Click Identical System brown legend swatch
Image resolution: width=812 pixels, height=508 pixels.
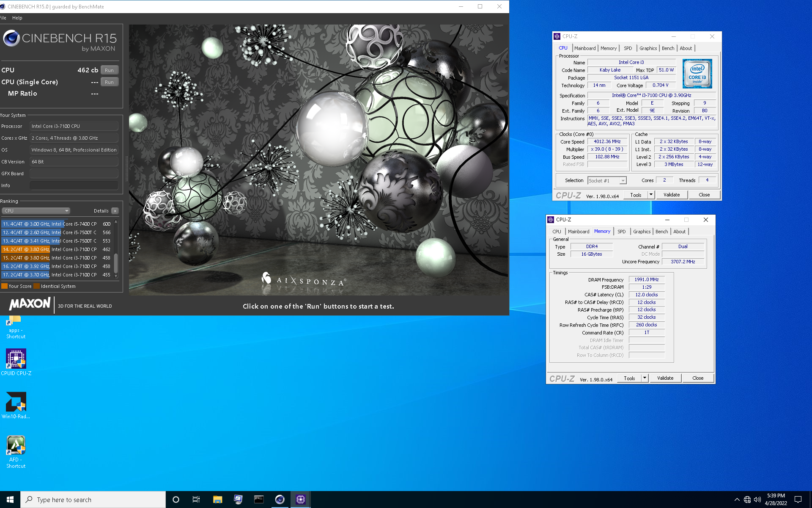pos(36,286)
